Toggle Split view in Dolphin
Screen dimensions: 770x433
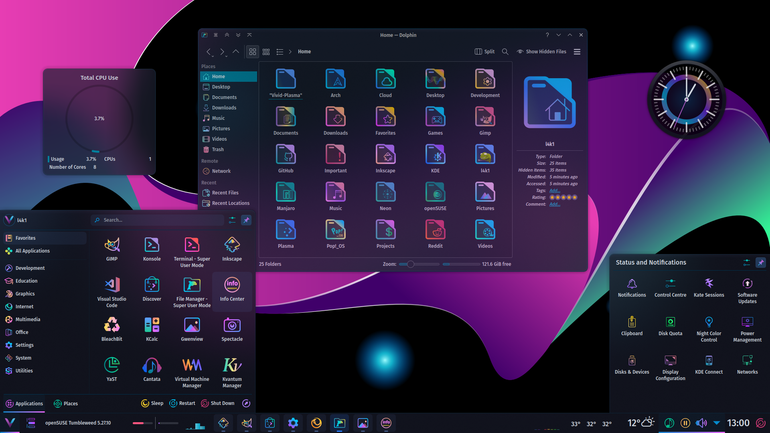coord(484,52)
